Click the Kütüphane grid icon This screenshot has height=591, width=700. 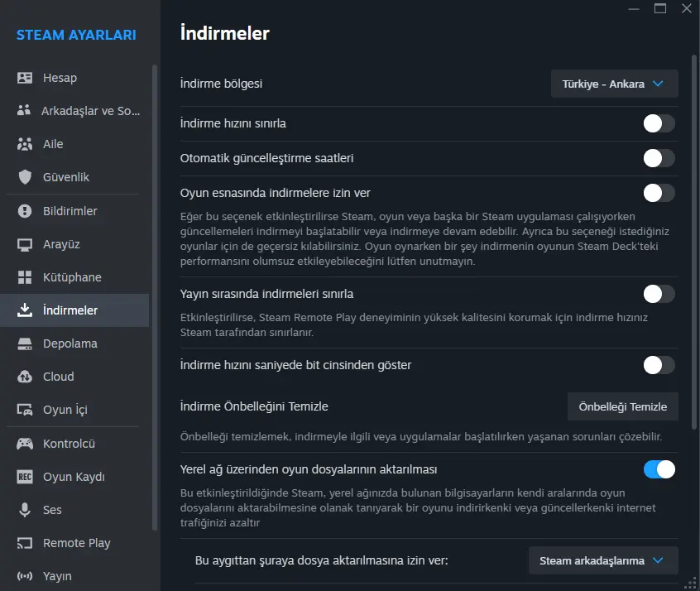pyautogui.click(x=25, y=277)
